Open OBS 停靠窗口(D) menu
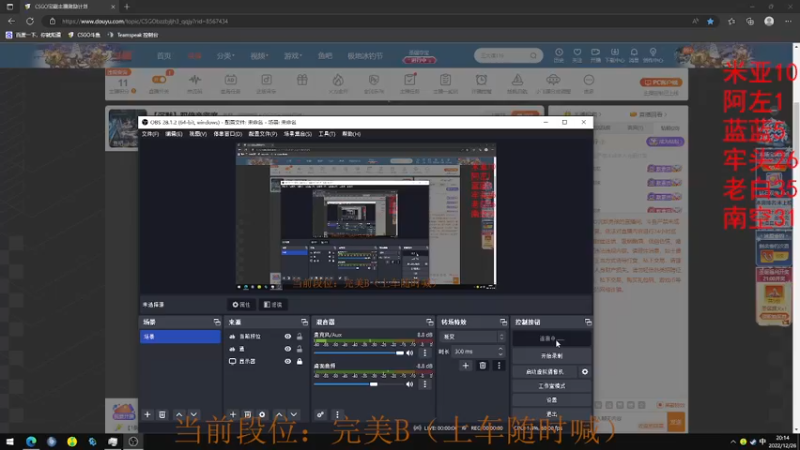 [x=228, y=134]
